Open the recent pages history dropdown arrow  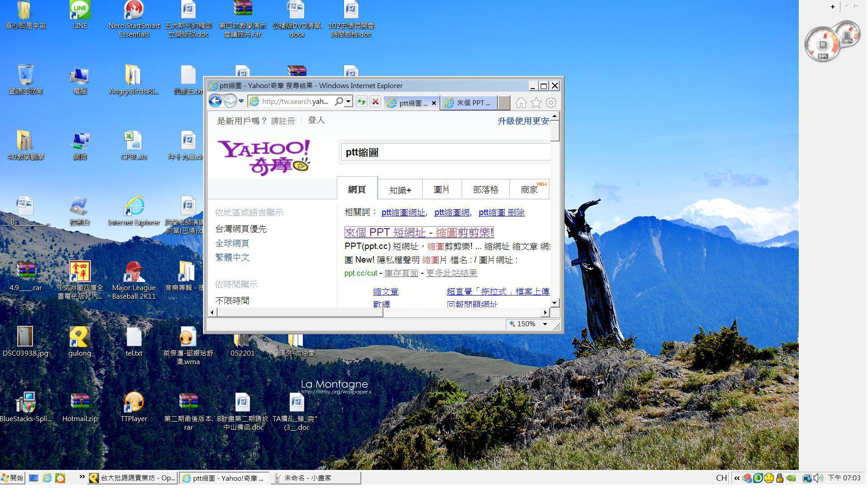click(241, 101)
